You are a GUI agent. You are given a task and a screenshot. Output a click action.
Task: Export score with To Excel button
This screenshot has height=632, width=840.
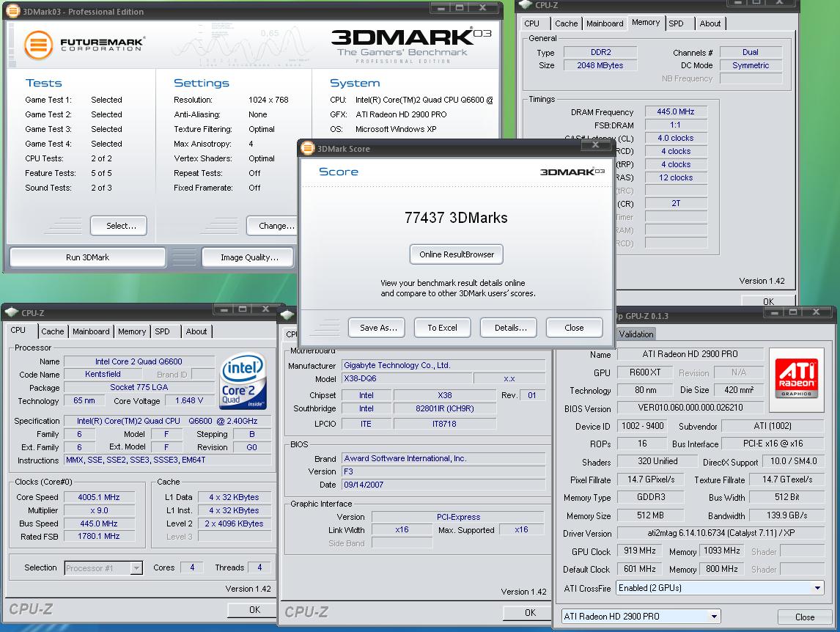(443, 328)
